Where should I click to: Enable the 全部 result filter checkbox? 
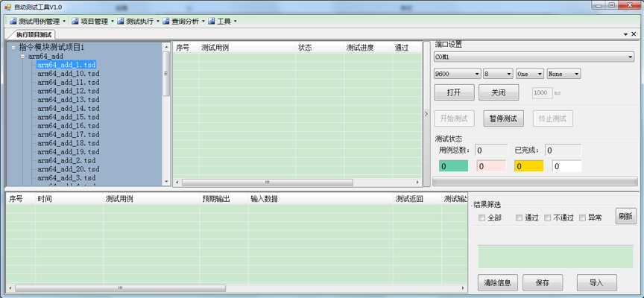(x=482, y=218)
